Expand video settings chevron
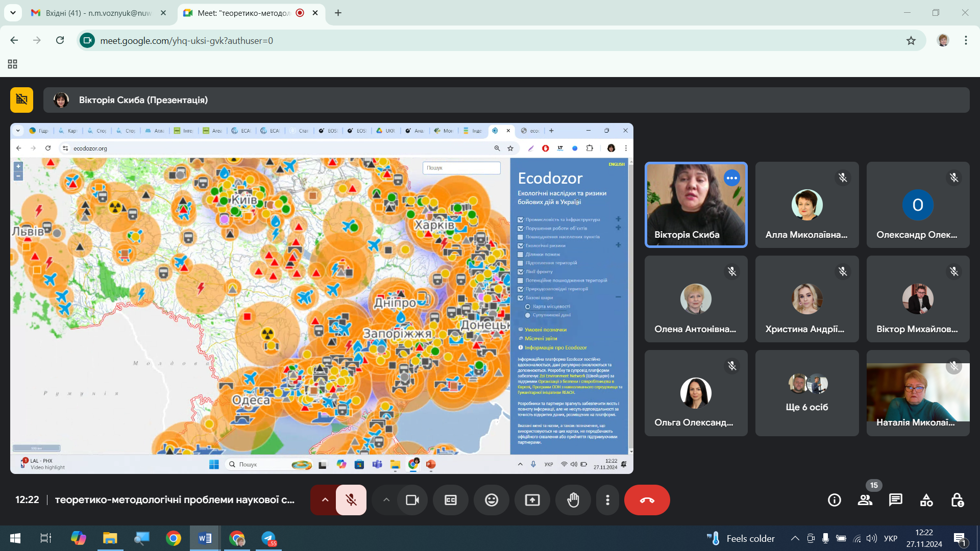Screen dimensions: 980x551 pyautogui.click(x=386, y=500)
